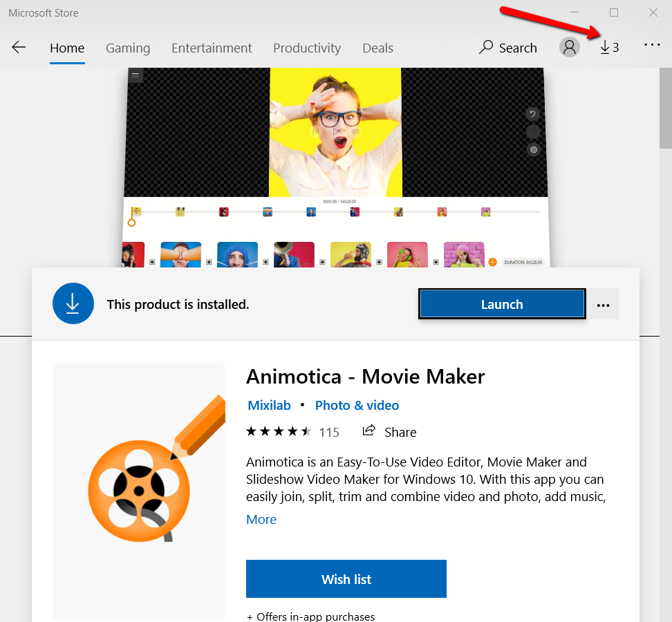Switch to the Gaming tab

pos(128,48)
